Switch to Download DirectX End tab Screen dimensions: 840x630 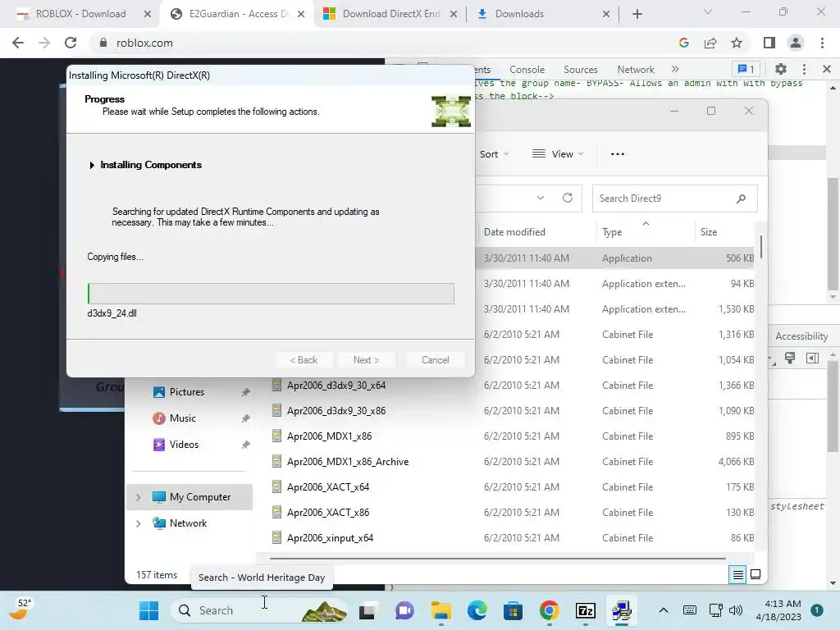391,14
